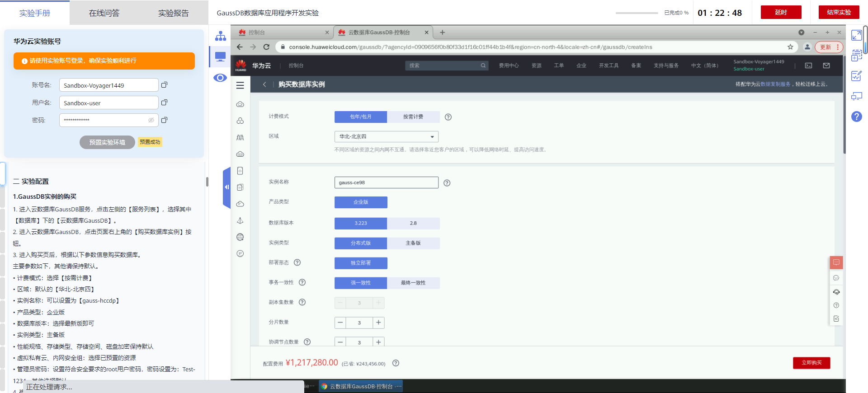Select 最终一致性 transaction consistency
This screenshot has width=868, height=393.
pos(413,283)
